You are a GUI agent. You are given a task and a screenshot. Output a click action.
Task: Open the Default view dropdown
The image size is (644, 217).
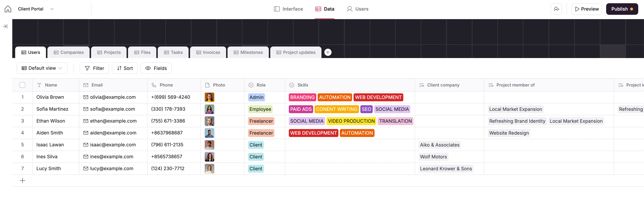pyautogui.click(x=42, y=68)
